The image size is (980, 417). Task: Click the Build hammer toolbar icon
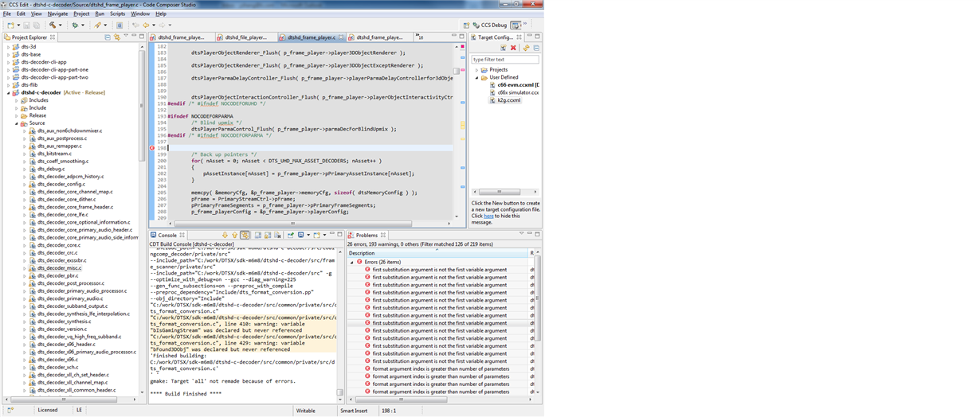click(53, 25)
